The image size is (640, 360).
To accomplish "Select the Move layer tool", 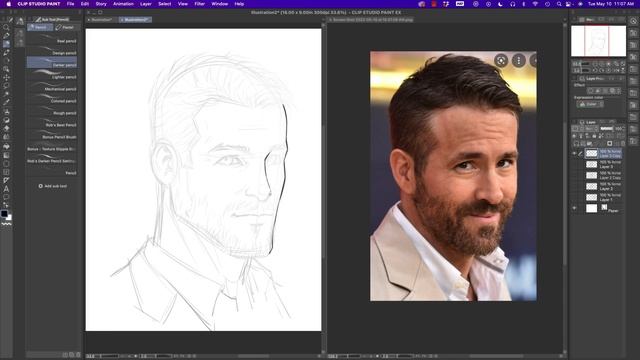I will coord(6,78).
